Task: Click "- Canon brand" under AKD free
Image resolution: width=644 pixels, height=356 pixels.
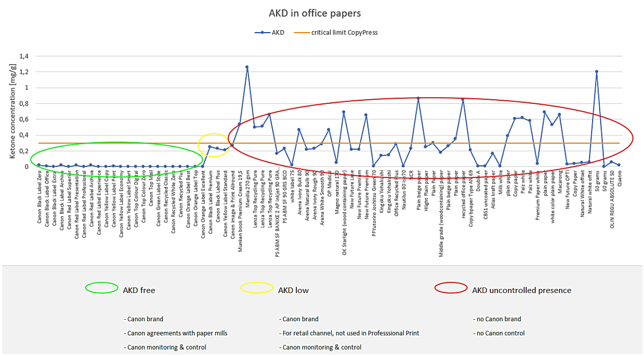Action: click(x=143, y=319)
